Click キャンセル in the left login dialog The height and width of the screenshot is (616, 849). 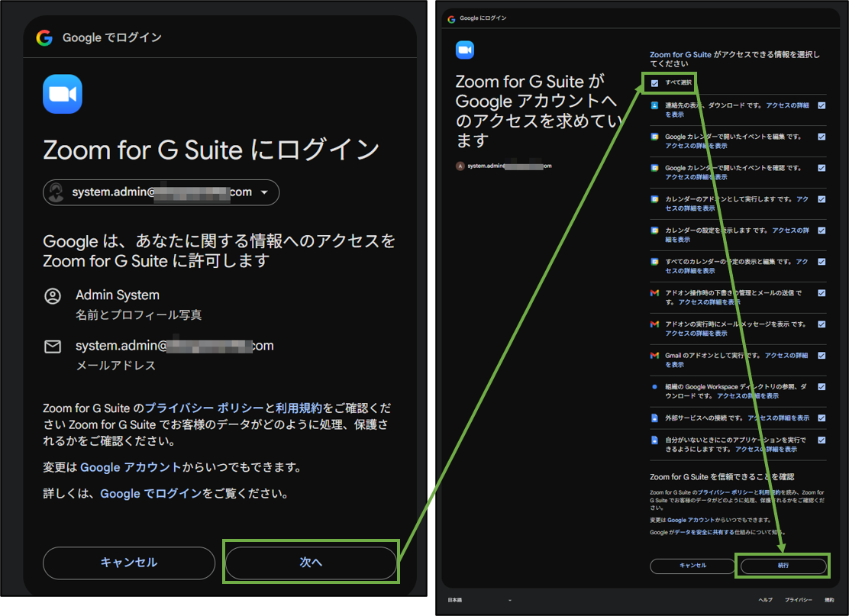(129, 563)
